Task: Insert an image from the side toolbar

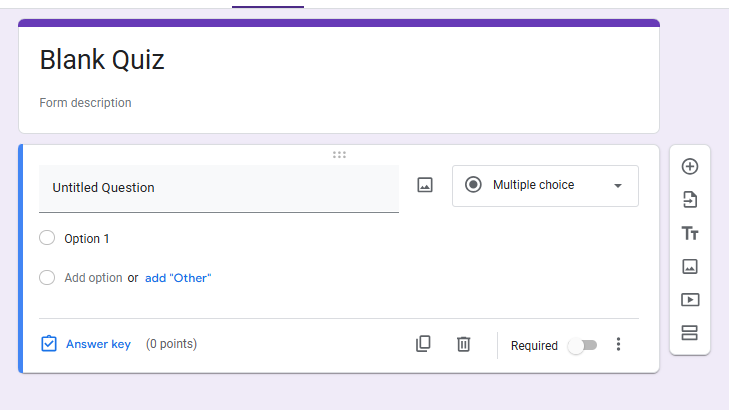Action: click(x=689, y=266)
